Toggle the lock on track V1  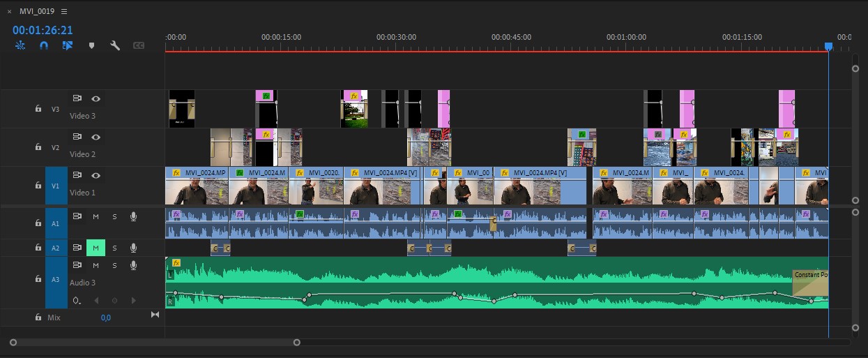pos(38,185)
